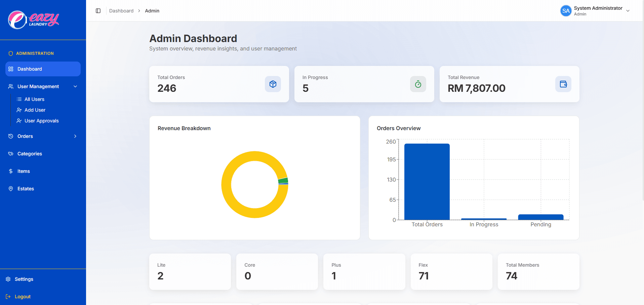Toggle the sidebar collapse icon near breadcrumbs
The image size is (644, 305).
98,11
